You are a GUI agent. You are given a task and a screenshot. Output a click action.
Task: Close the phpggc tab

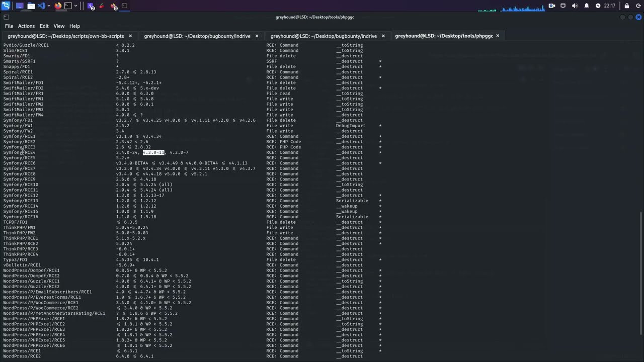tap(498, 36)
